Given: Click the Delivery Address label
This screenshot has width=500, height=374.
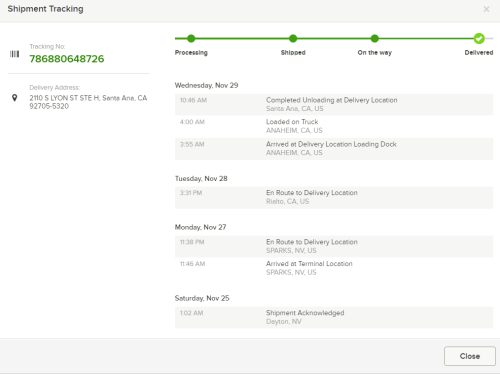Looking at the screenshot, I should click(x=55, y=87).
